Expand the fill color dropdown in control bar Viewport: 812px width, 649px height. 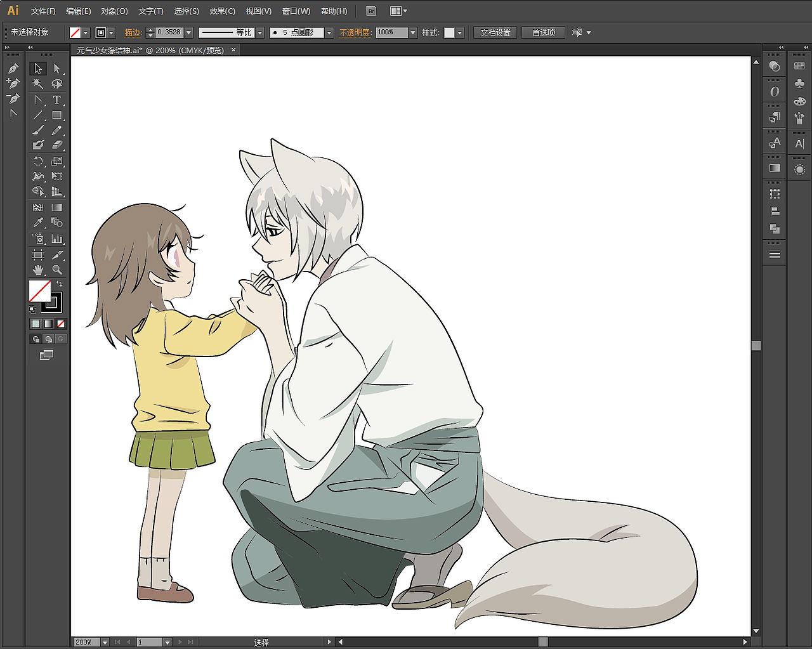click(x=86, y=32)
